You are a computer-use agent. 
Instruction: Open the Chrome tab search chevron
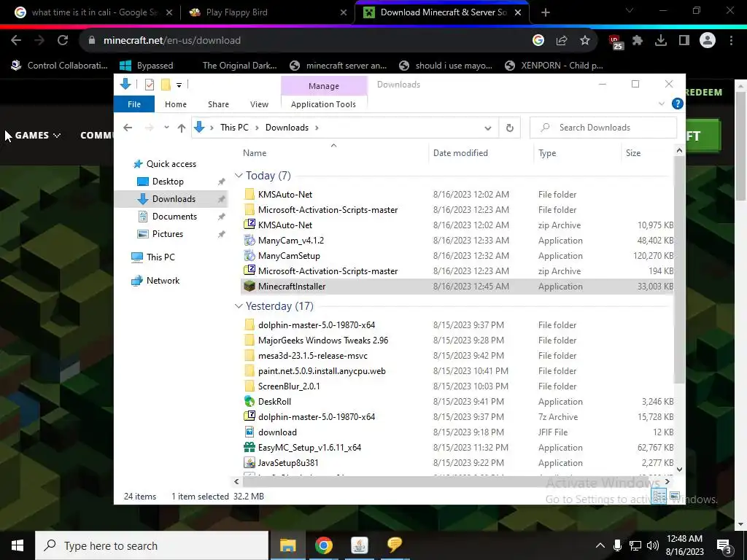click(630, 10)
